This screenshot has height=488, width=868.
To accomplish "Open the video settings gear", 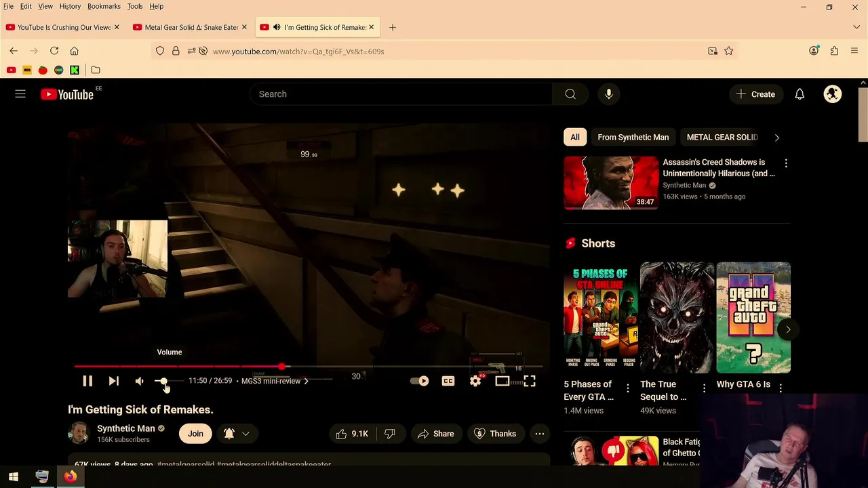I will [x=475, y=381].
